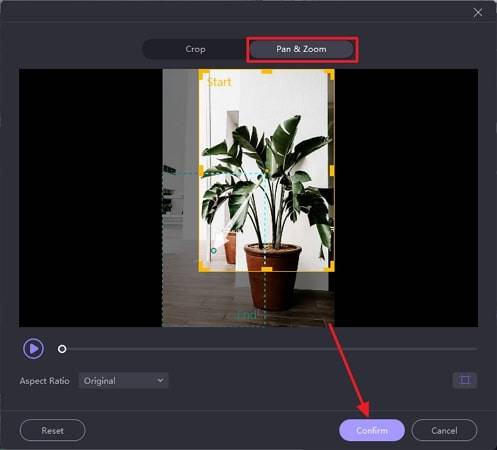Viewport: 497px width, 450px height.
Task: Click the Aspect Ratio label
Action: (x=44, y=381)
